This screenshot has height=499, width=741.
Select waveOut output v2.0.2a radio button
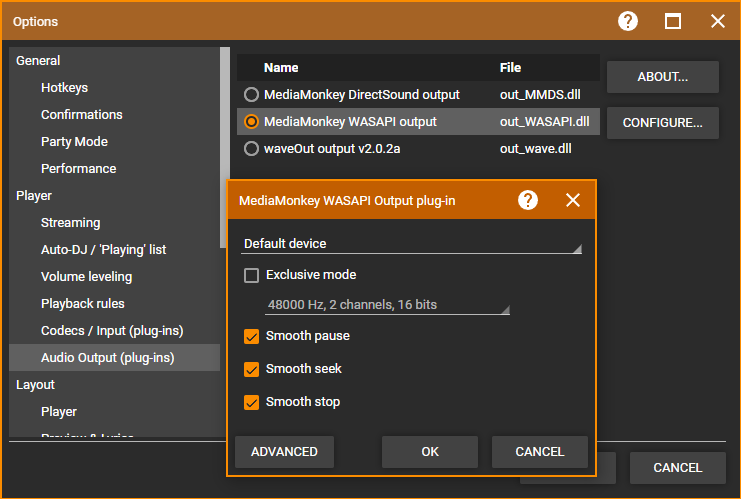pos(251,148)
